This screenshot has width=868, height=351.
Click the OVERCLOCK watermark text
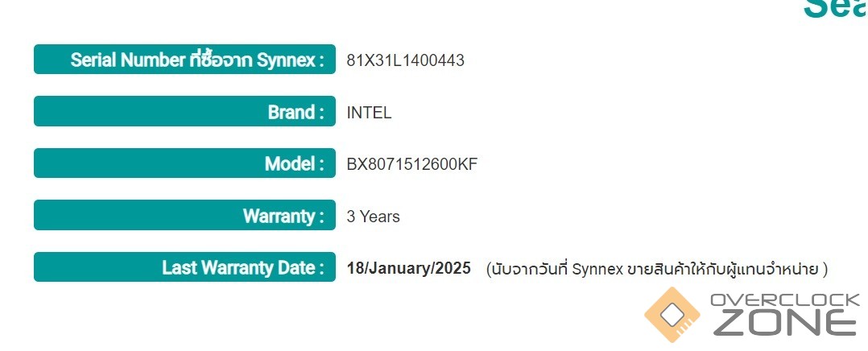(787, 301)
